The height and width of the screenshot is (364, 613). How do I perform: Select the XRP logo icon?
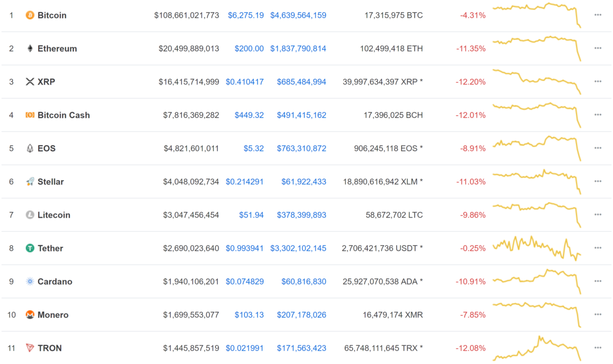point(29,82)
